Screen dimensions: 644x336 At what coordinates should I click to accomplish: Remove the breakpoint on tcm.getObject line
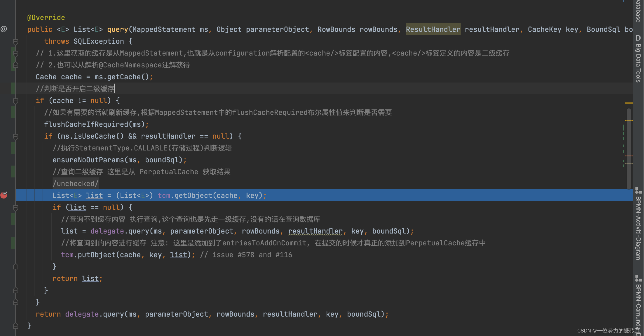(4, 195)
